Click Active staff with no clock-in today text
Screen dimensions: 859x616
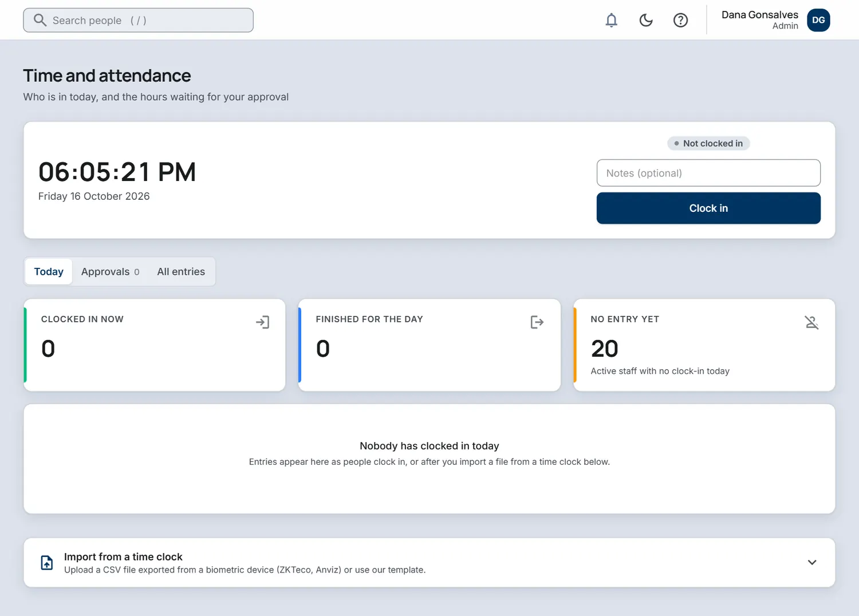pos(660,371)
